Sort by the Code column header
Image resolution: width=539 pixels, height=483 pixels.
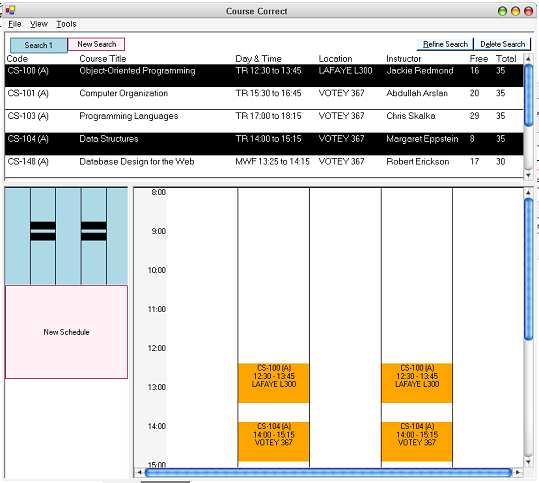17,59
